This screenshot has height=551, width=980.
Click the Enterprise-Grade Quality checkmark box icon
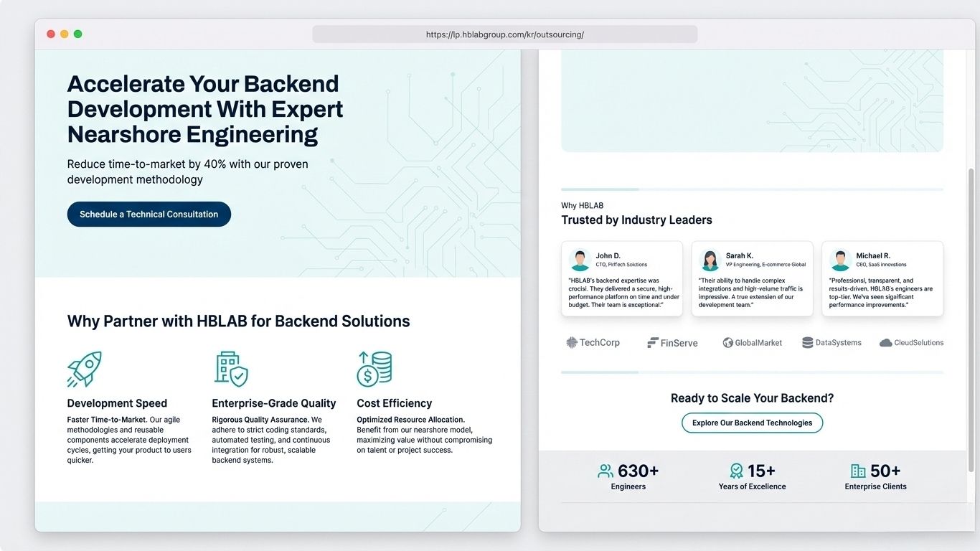(230, 367)
